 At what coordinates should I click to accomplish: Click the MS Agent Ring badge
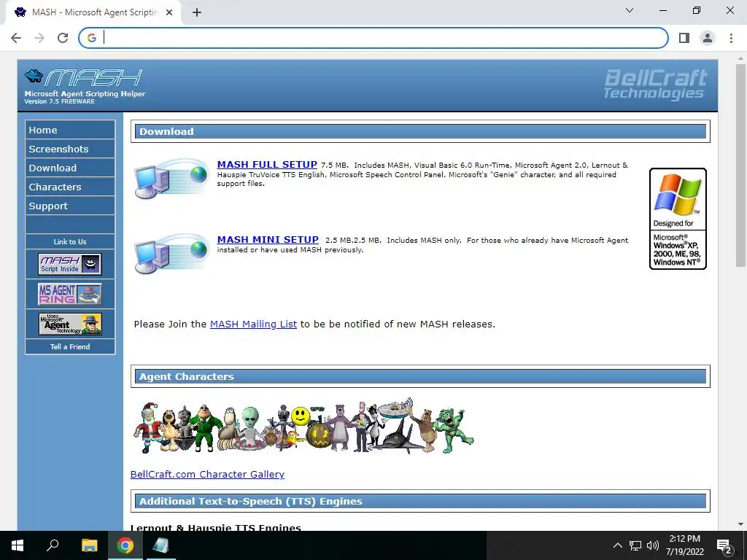point(70,295)
